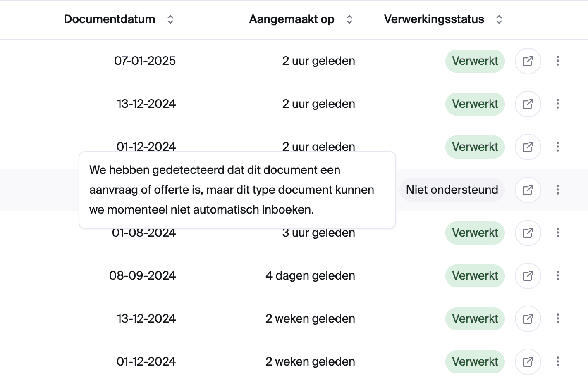Open the document dated 08-09-2024

point(528,275)
